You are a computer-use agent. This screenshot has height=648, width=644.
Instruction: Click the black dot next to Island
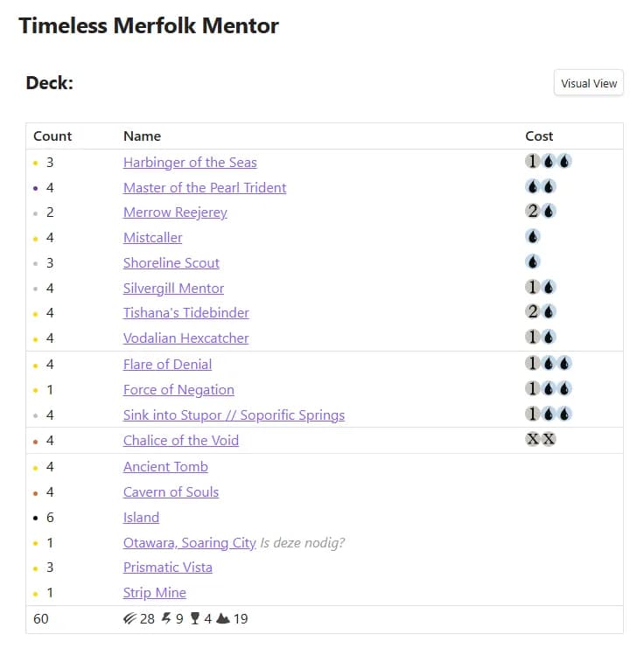click(36, 519)
